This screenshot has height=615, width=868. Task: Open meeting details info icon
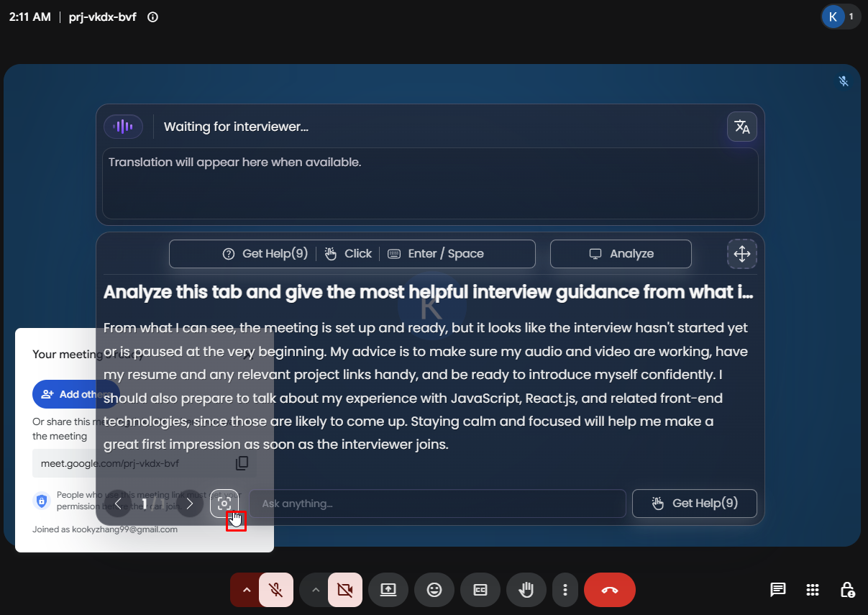point(152,17)
